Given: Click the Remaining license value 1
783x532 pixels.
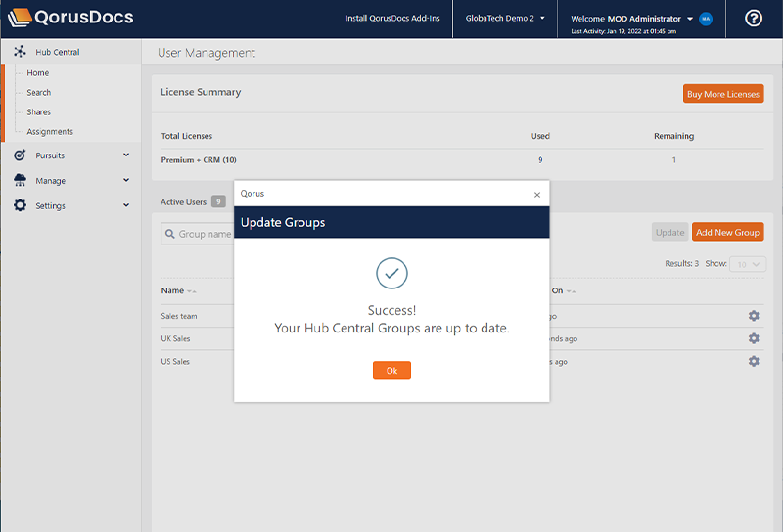Looking at the screenshot, I should (673, 160).
